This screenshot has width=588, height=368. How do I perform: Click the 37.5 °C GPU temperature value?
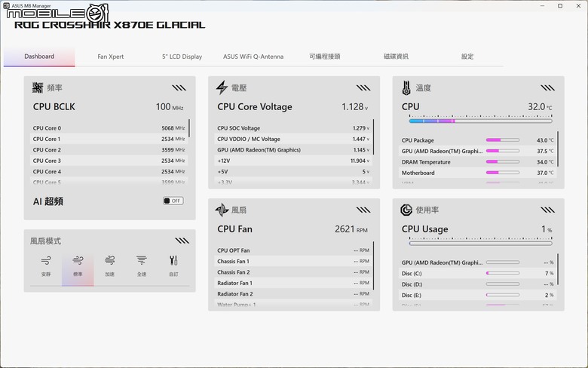[x=545, y=151]
